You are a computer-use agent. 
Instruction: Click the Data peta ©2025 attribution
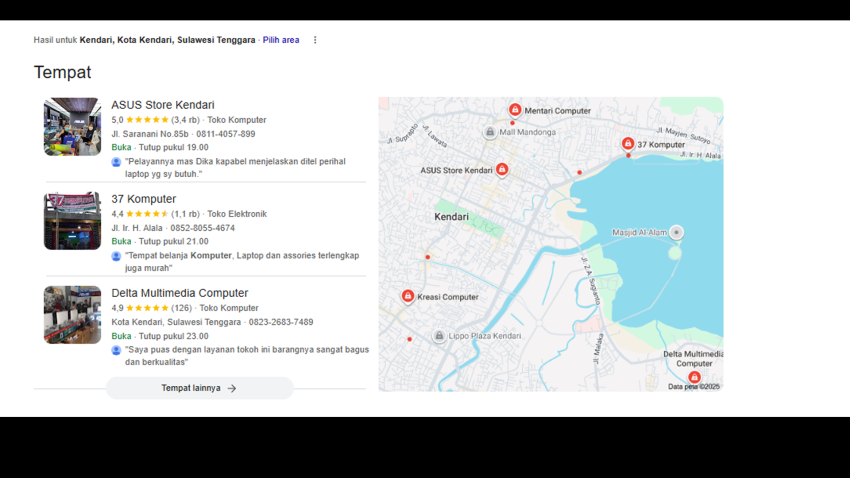click(x=693, y=386)
